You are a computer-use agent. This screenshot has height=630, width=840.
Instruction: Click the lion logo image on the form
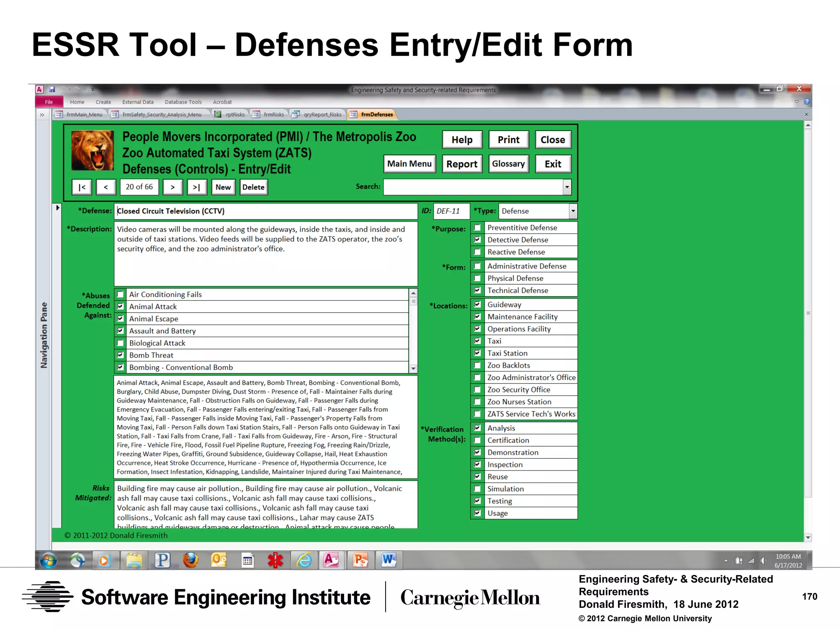tap(93, 150)
